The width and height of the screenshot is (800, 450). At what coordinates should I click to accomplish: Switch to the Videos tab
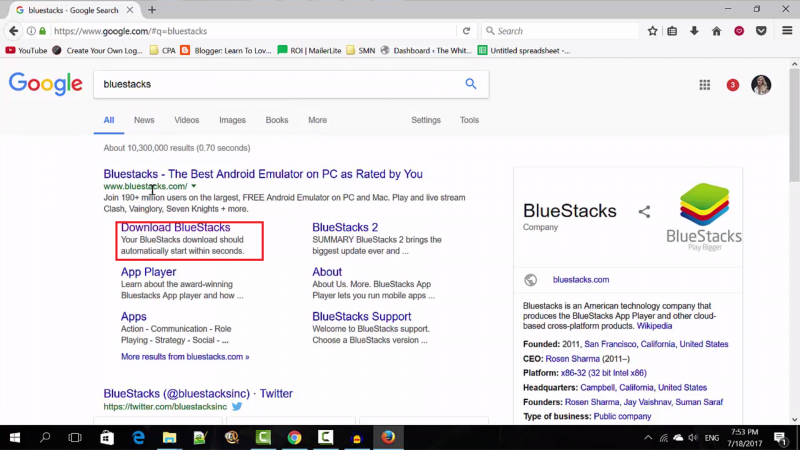[x=186, y=120]
